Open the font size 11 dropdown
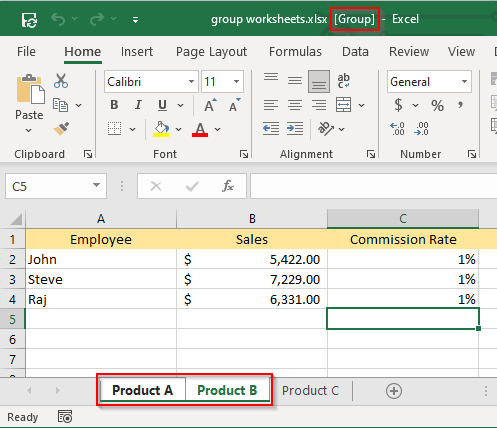 tap(236, 82)
